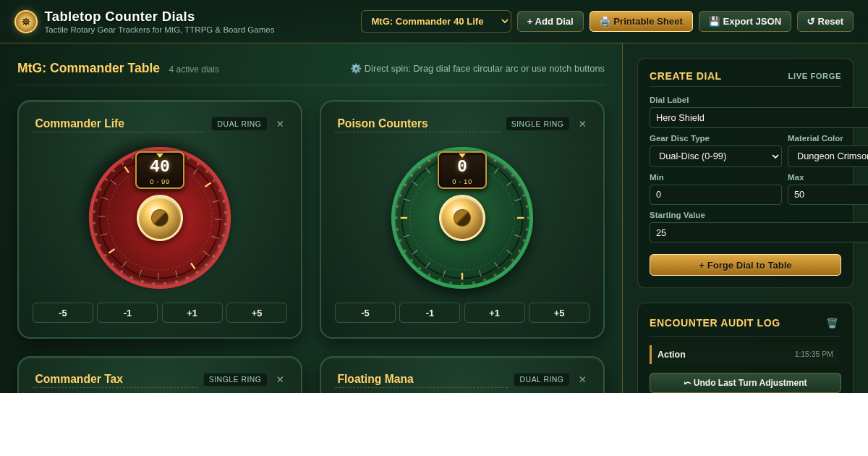This screenshot has width=868, height=456.
Task: Click the Min input field
Action: point(715,195)
